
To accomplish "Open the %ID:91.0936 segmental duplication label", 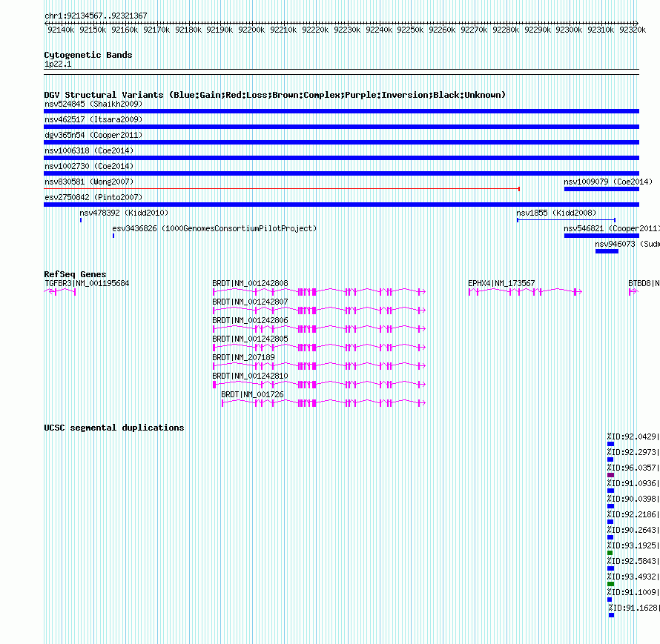I will (x=633, y=483).
